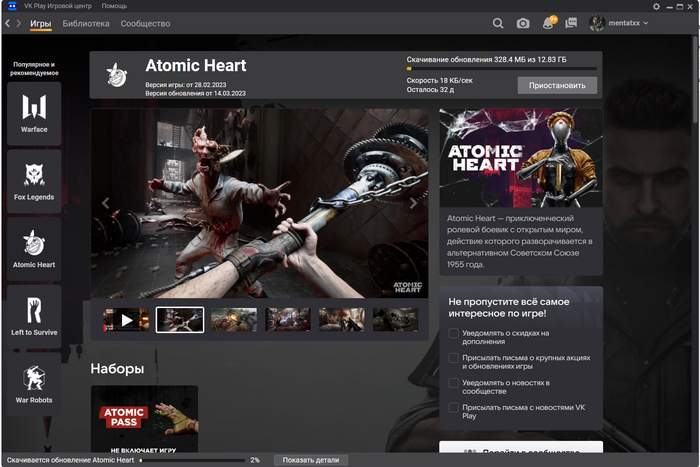Screen dimensions: 700x467
Task: Open Fox Legends in the sidebar
Action: click(x=34, y=181)
